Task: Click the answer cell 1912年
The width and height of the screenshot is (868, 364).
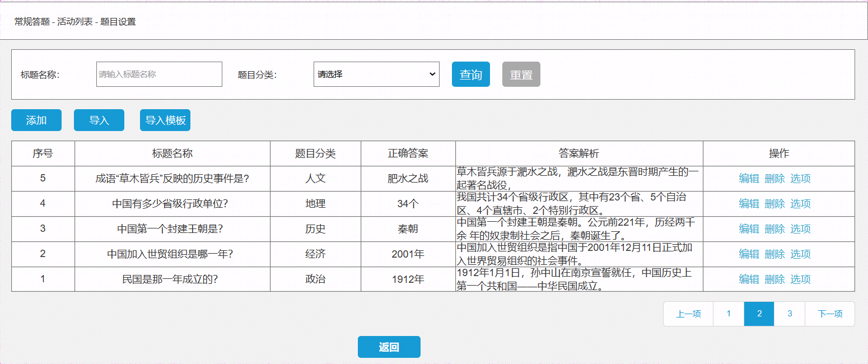Action: (x=408, y=279)
